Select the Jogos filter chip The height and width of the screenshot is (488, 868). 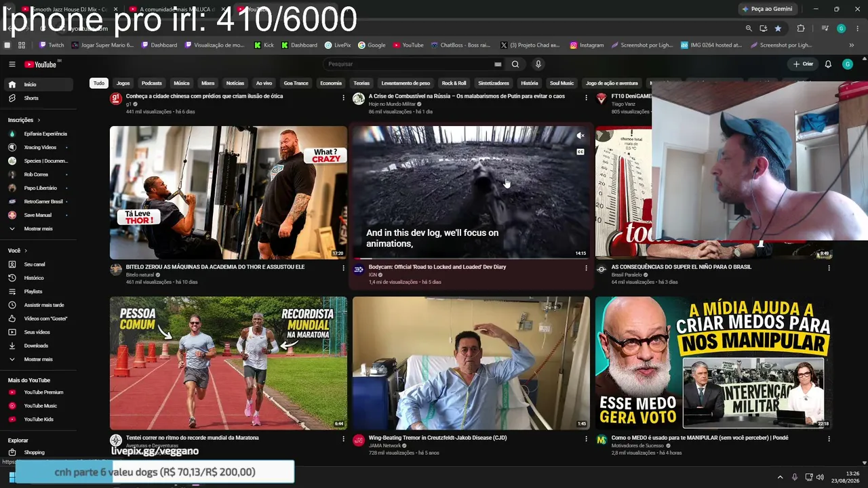tap(123, 83)
